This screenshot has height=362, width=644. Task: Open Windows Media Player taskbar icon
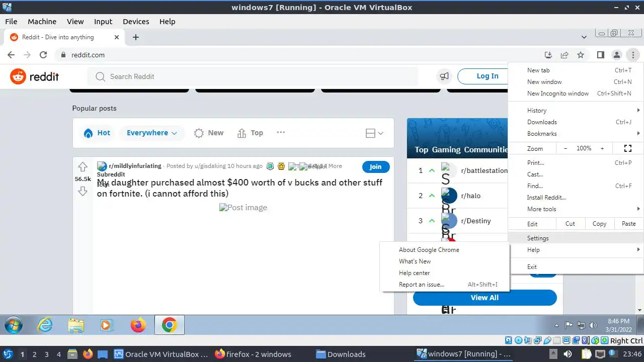(106, 325)
